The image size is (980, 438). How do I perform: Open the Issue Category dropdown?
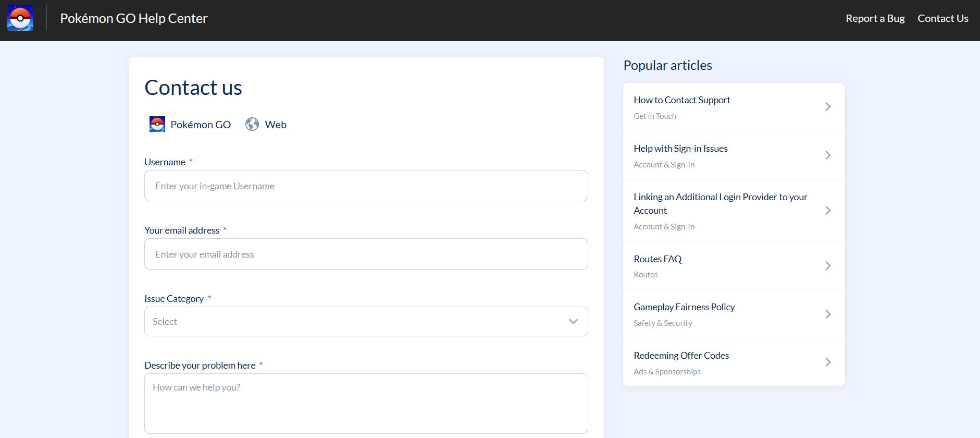click(366, 322)
